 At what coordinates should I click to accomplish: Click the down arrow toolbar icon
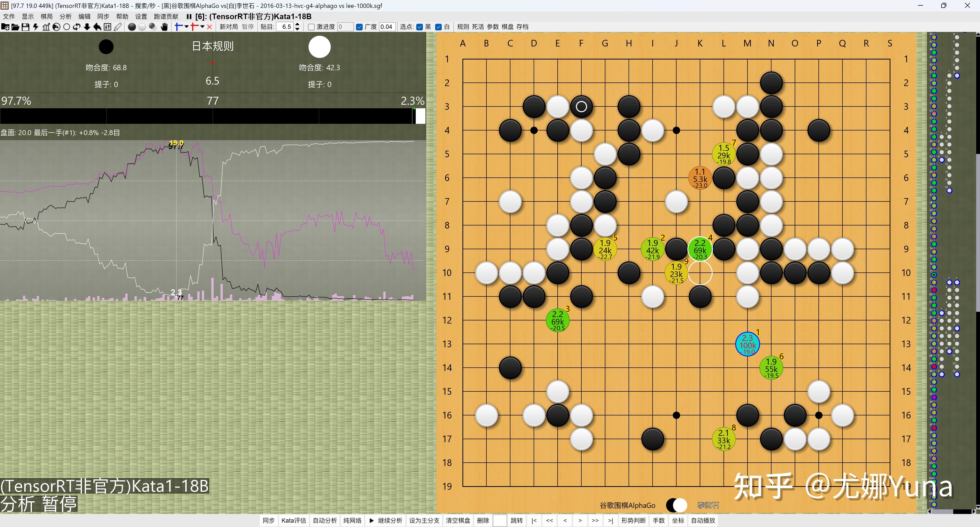pos(87,27)
